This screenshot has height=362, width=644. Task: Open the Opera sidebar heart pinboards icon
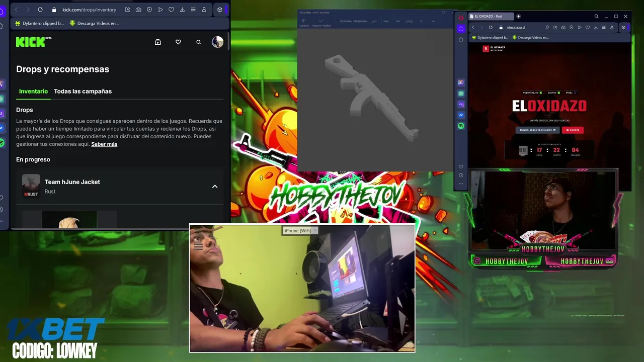point(461,166)
